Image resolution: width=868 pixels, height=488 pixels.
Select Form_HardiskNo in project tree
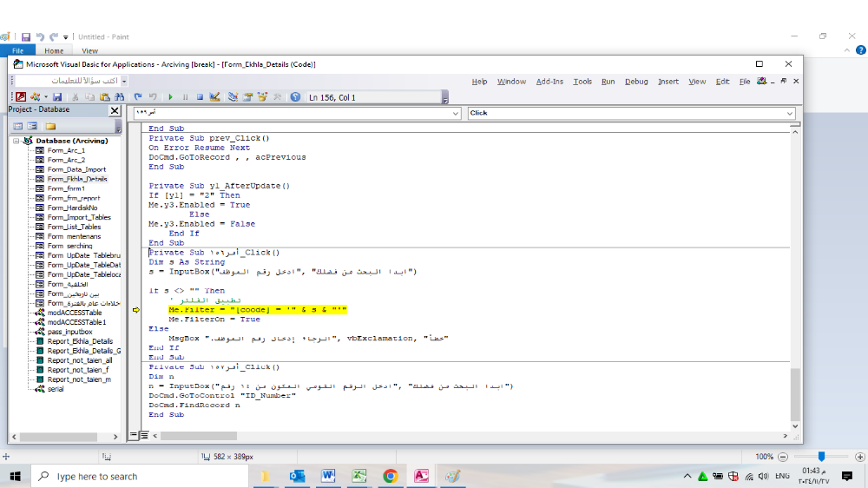point(72,208)
